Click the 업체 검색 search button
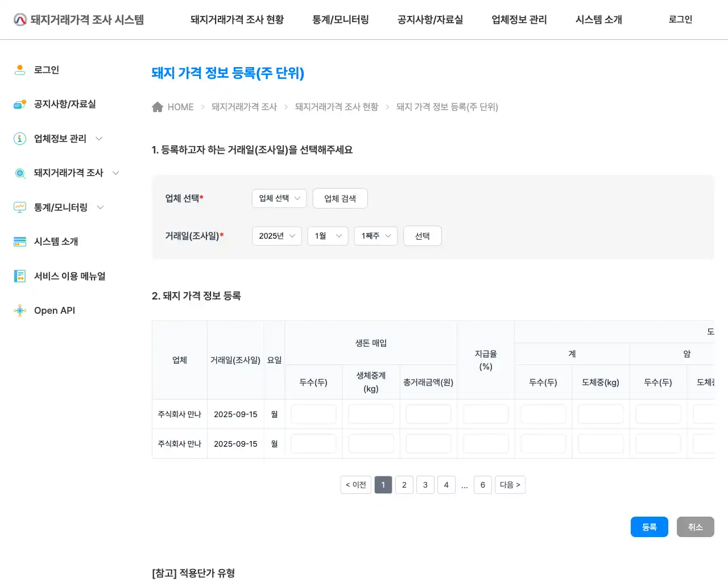 [x=340, y=198]
